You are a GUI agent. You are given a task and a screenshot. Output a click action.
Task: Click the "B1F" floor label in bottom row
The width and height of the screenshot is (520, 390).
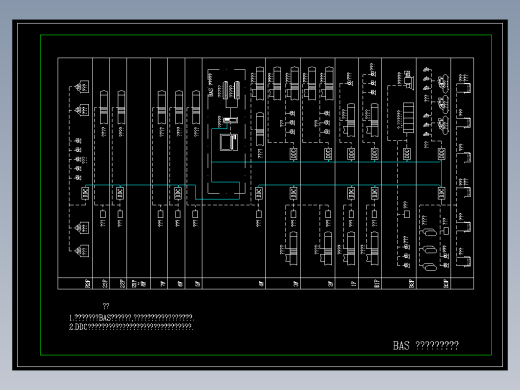(377, 284)
